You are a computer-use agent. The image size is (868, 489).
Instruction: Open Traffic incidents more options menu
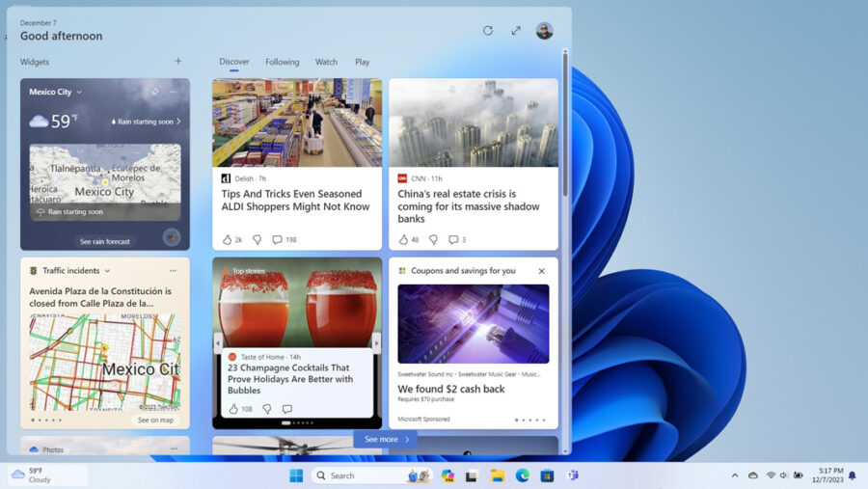point(174,271)
